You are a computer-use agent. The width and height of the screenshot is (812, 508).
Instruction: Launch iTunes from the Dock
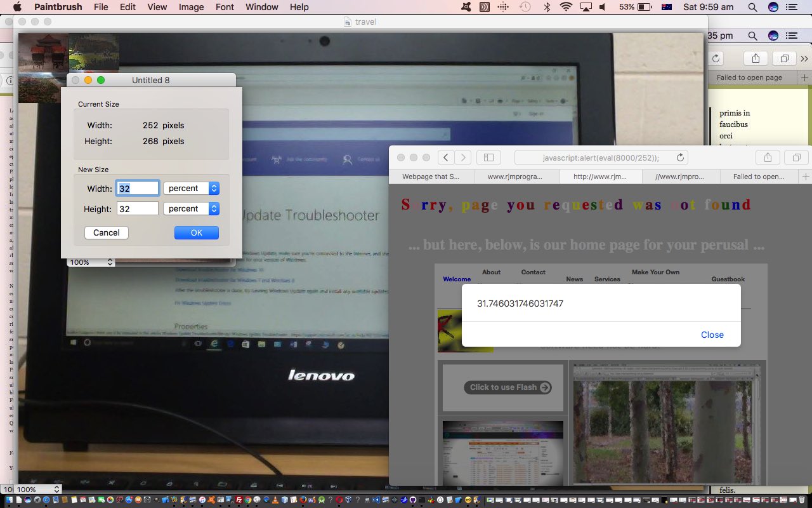pyautogui.click(x=202, y=500)
